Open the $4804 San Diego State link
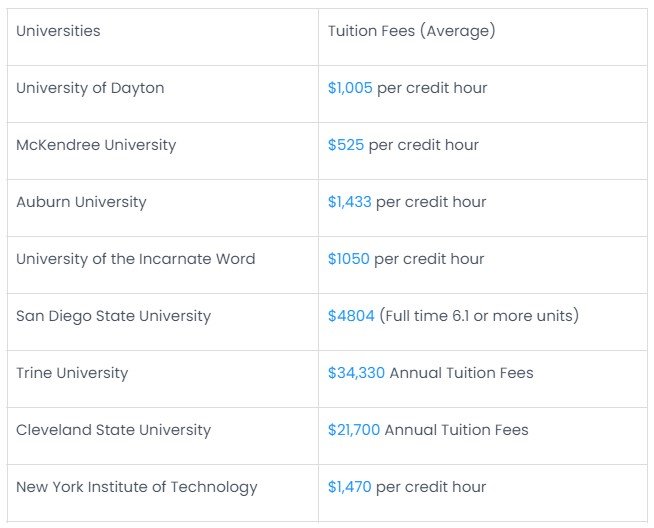 (x=351, y=316)
